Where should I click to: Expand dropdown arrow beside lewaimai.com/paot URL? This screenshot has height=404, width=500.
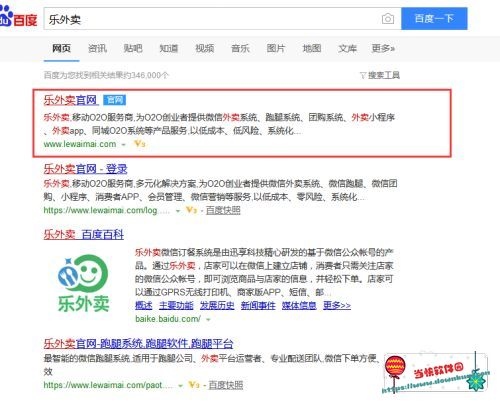pos(181,386)
